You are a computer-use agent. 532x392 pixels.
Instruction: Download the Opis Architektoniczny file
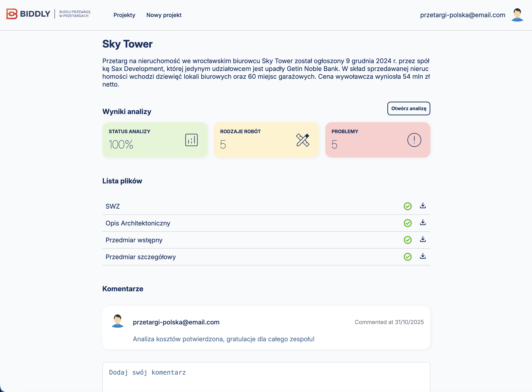[423, 223]
